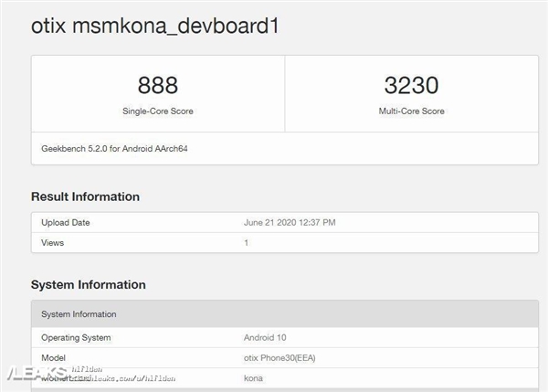Click the otix msmkona_devboard1 page title
The height and width of the screenshot is (392, 548).
155,26
